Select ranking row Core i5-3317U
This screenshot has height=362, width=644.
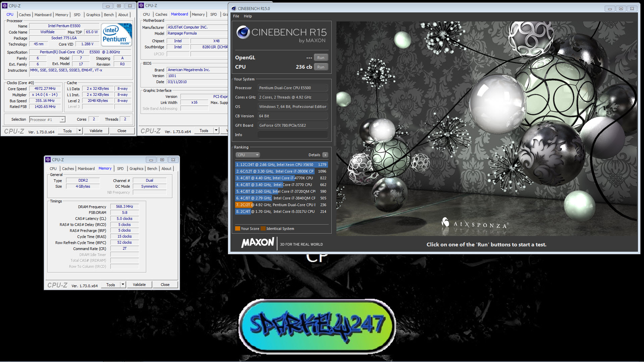(281, 212)
